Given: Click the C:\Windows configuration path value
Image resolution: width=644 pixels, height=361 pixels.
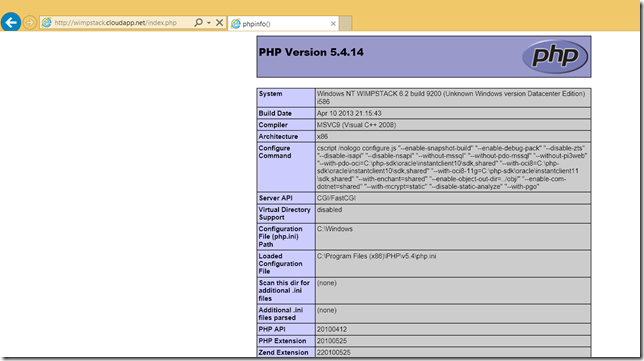Looking at the screenshot, I should [x=335, y=229].
